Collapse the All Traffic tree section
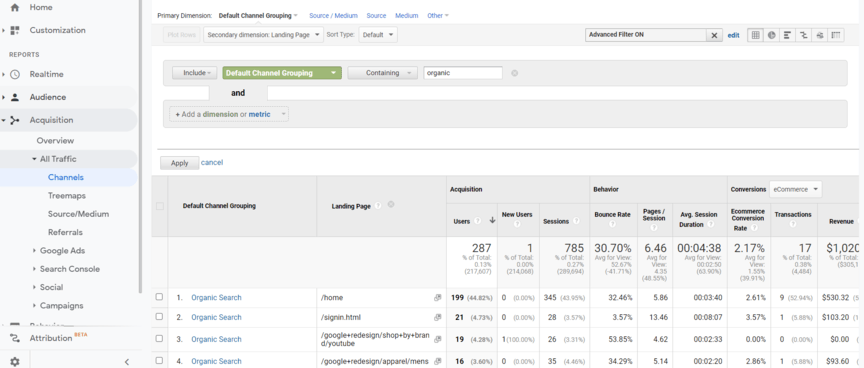The height and width of the screenshot is (368, 864). pos(34,159)
